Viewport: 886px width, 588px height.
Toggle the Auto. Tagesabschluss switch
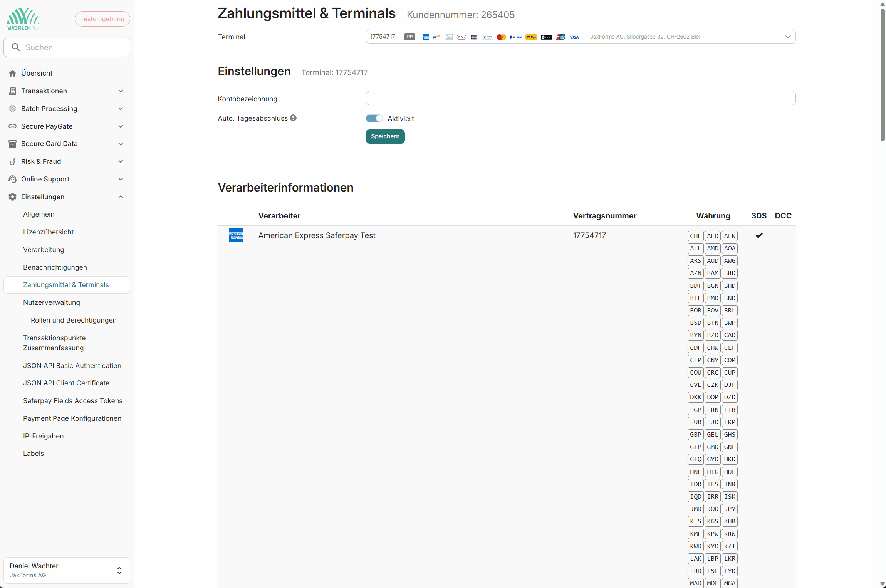pyautogui.click(x=374, y=119)
